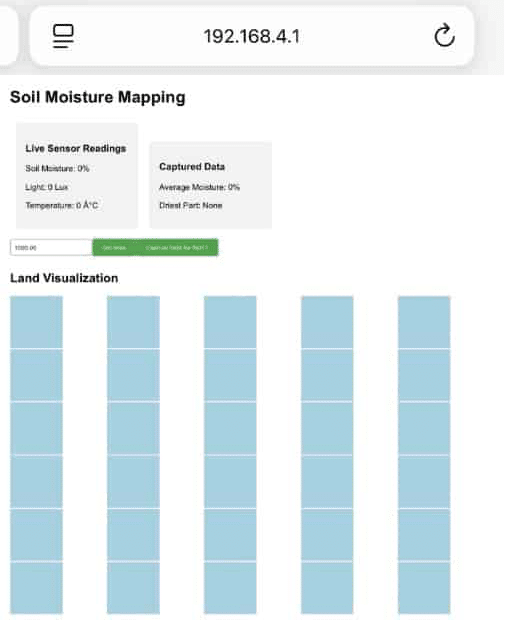Open the page reader menu icon
The width and height of the screenshot is (506, 620).
tap(63, 36)
